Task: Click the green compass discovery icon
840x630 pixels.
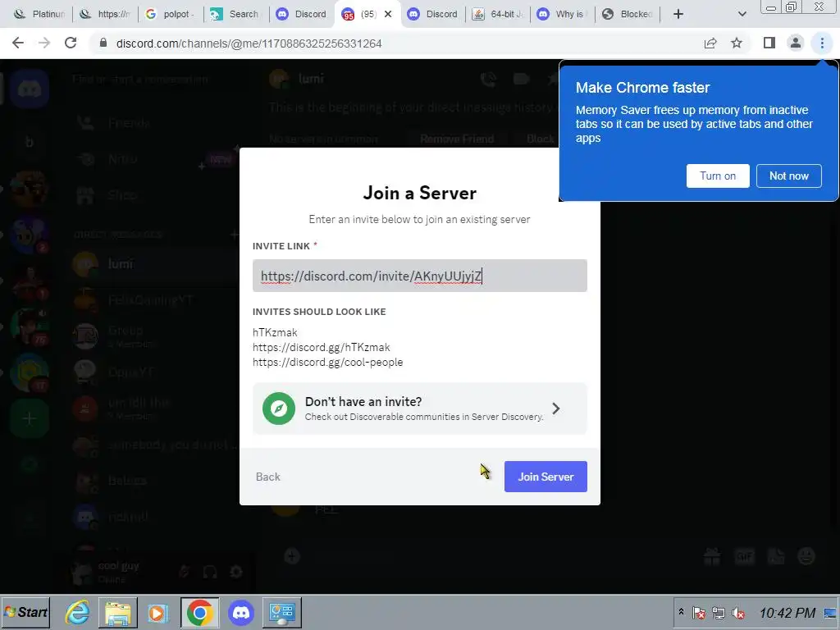Action: point(279,409)
